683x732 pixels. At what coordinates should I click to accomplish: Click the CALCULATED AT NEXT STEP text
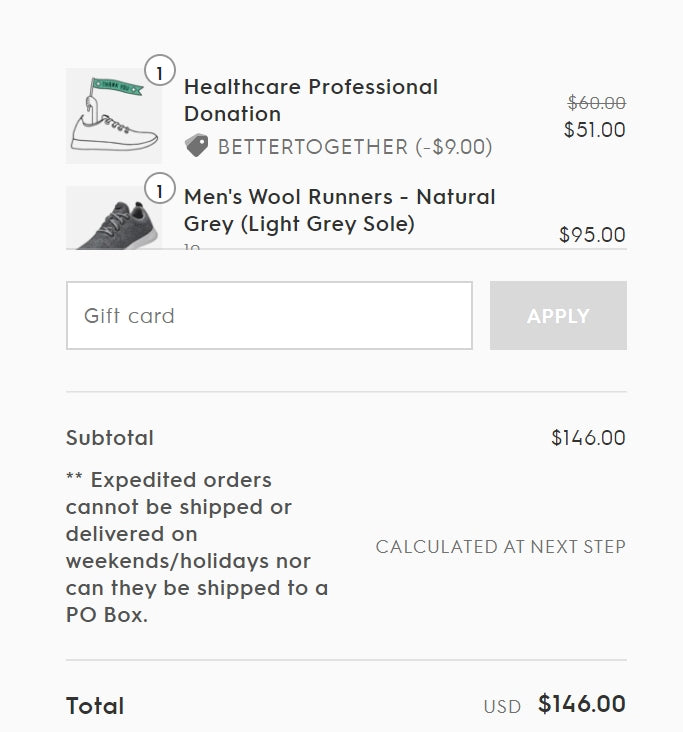click(500, 547)
